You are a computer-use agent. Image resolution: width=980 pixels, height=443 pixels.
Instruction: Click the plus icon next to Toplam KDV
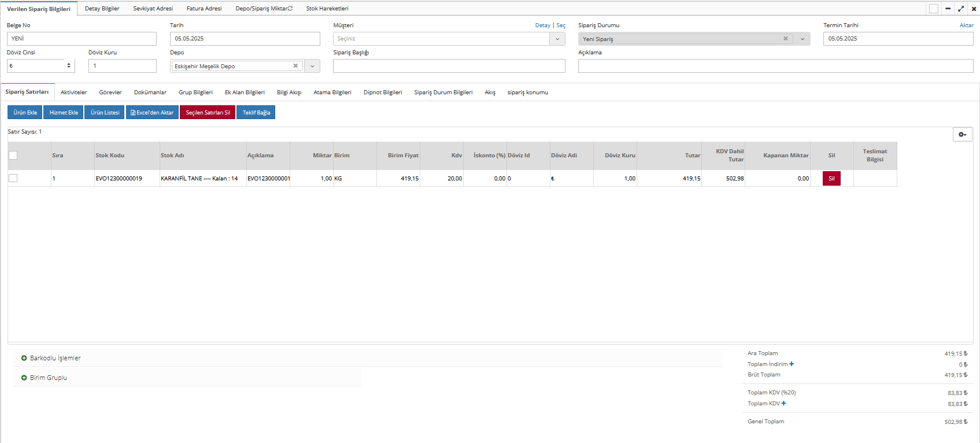coord(783,404)
